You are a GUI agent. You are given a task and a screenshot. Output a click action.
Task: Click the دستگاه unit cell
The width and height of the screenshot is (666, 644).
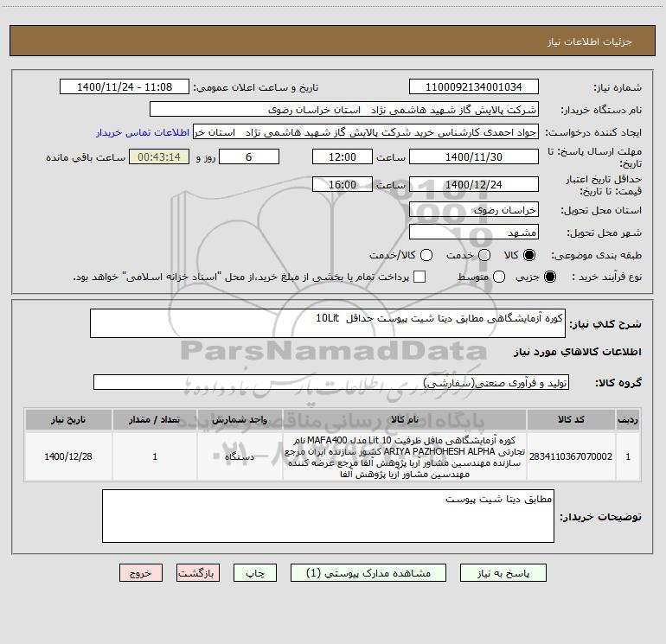(x=240, y=456)
